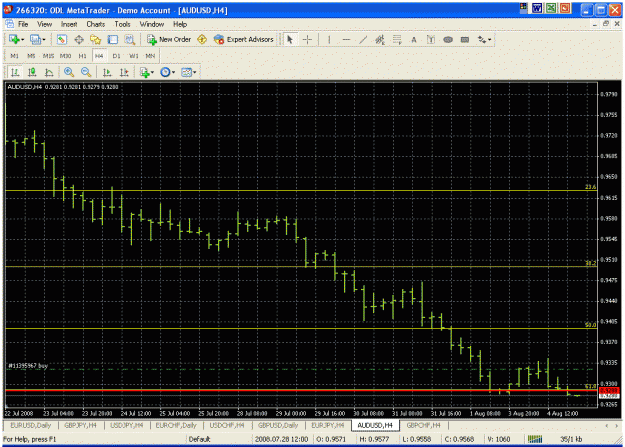The width and height of the screenshot is (625, 447).
Task: Switch chart to M1 timeframe
Action: [x=14, y=56]
